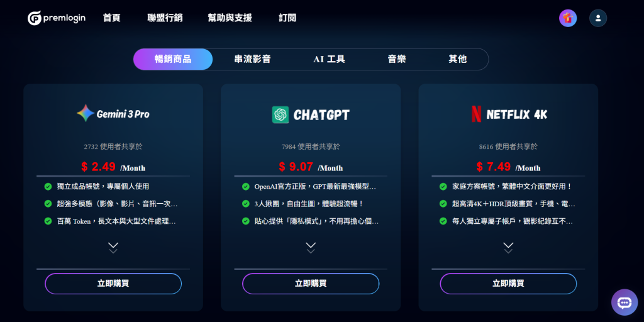
Task: Click the ChatGPT logo icon
Action: (x=280, y=114)
